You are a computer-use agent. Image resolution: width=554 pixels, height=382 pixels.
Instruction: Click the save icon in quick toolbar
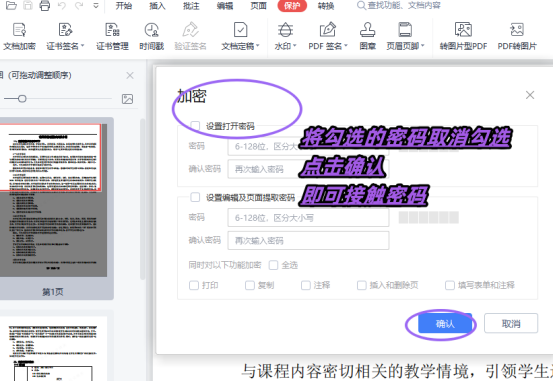point(28,5)
